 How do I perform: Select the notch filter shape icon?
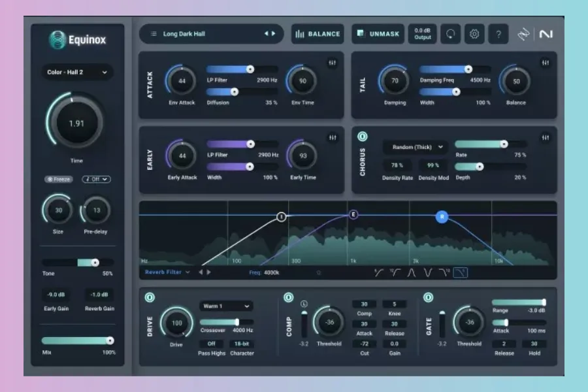[x=428, y=272]
